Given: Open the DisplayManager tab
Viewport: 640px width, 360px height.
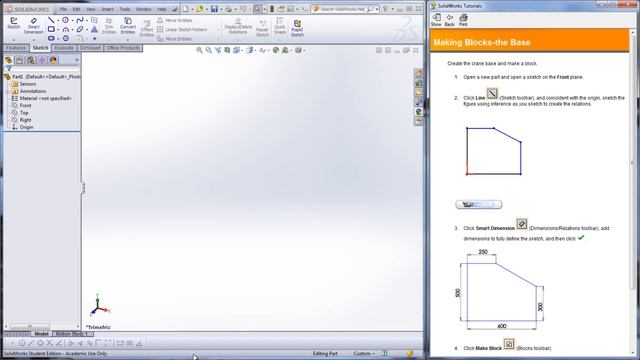Looking at the screenshot, I should (x=53, y=60).
